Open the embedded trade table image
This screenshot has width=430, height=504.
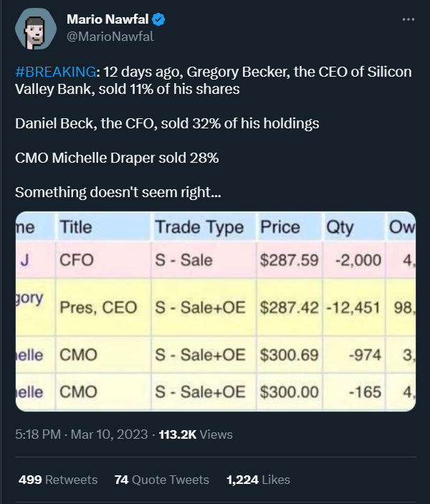pyautogui.click(x=215, y=311)
